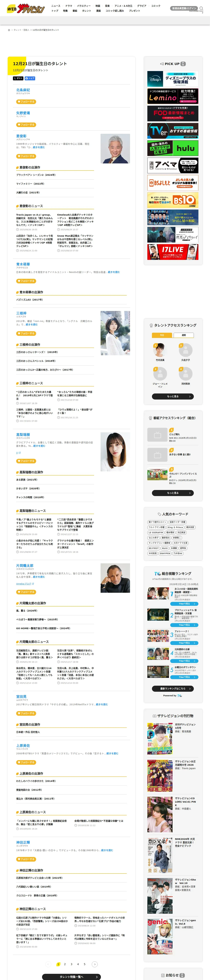The image size is (210, 980).
Task: Open ドラマ in top navigation
Action: pyautogui.click(x=69, y=6)
